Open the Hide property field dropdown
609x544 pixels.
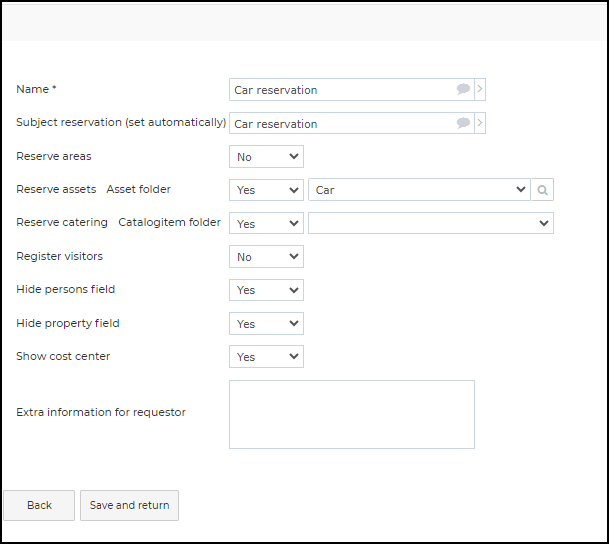266,323
